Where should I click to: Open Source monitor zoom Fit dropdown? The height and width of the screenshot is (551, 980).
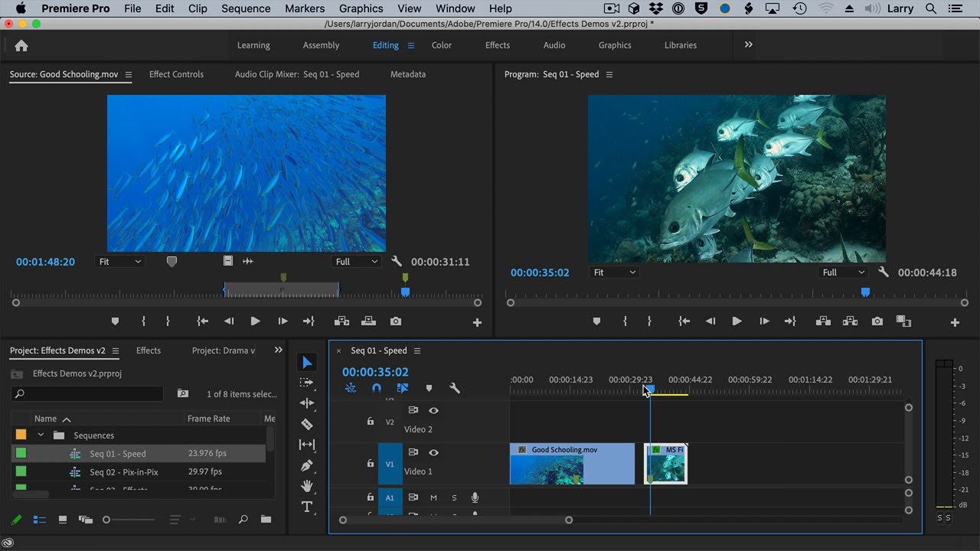(120, 262)
